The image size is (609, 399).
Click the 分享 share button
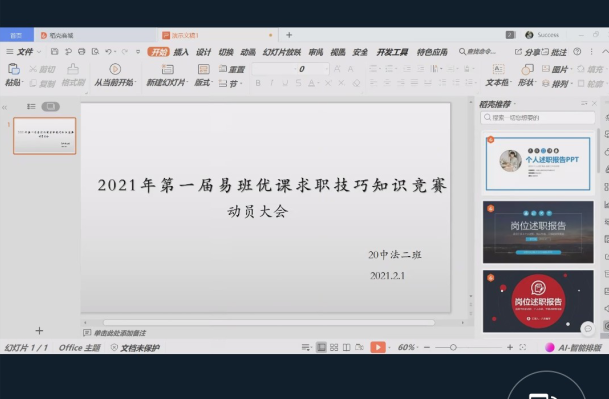tap(527, 52)
